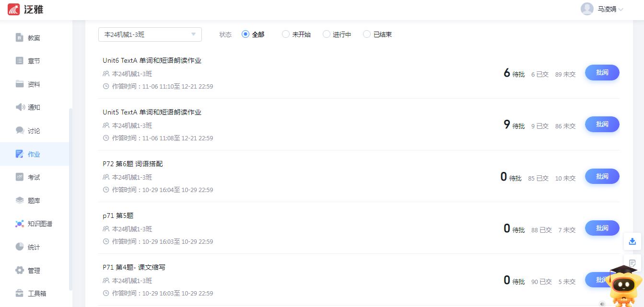This screenshot has width=644, height=307.
Task: Click 批阅 for Unit6 TextA homework
Action: click(602, 73)
